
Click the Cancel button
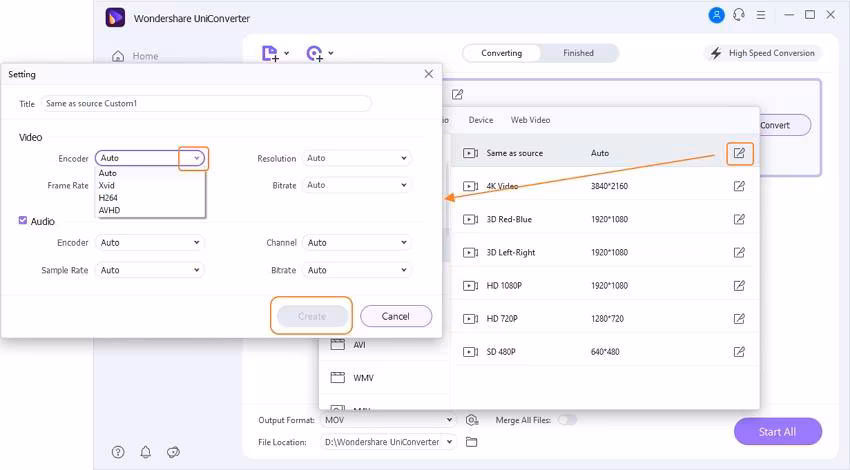[396, 317]
